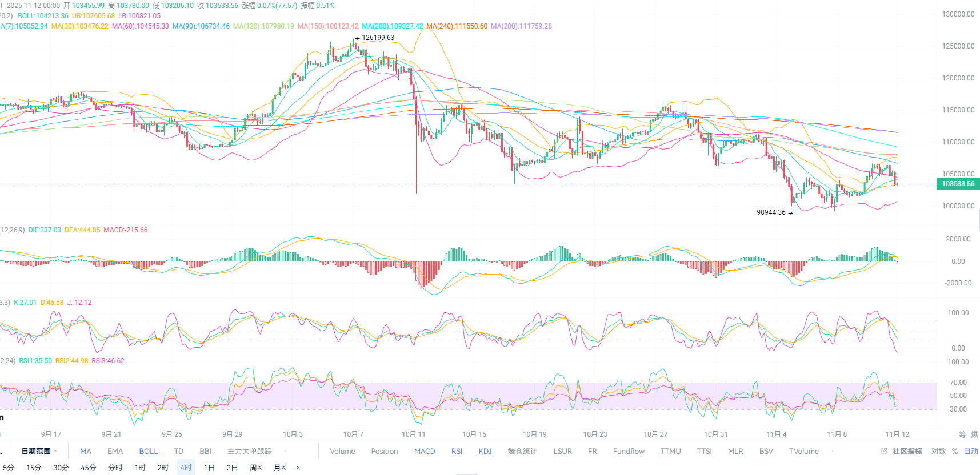980x475 pixels.
Task: Open the 爆仓统计 liquidation statistics indicator
Action: (x=522, y=451)
